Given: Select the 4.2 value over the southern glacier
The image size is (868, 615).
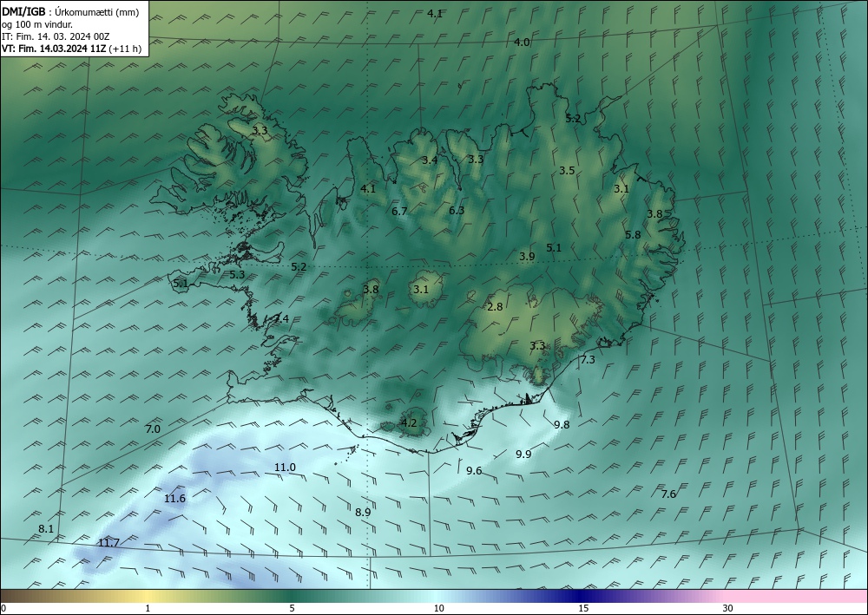Looking at the screenshot, I should pyautogui.click(x=409, y=423).
